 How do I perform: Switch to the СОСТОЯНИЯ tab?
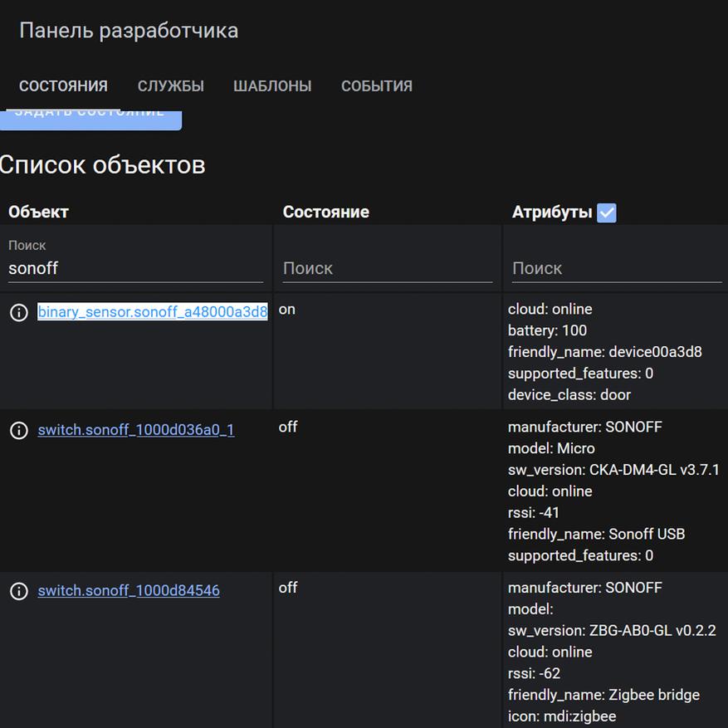63,86
